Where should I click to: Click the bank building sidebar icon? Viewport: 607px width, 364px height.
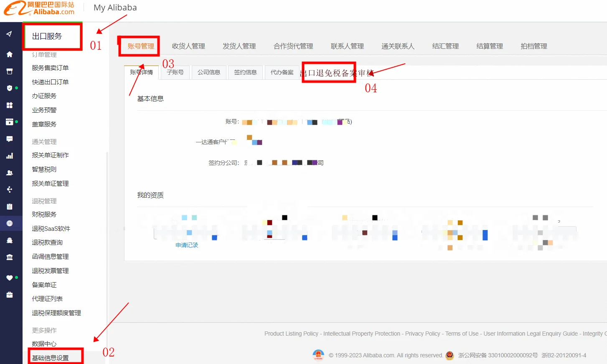(10, 258)
